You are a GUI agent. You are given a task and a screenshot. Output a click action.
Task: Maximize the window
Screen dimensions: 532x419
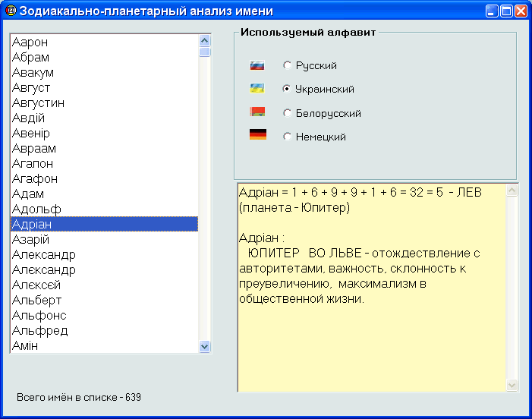click(506, 11)
